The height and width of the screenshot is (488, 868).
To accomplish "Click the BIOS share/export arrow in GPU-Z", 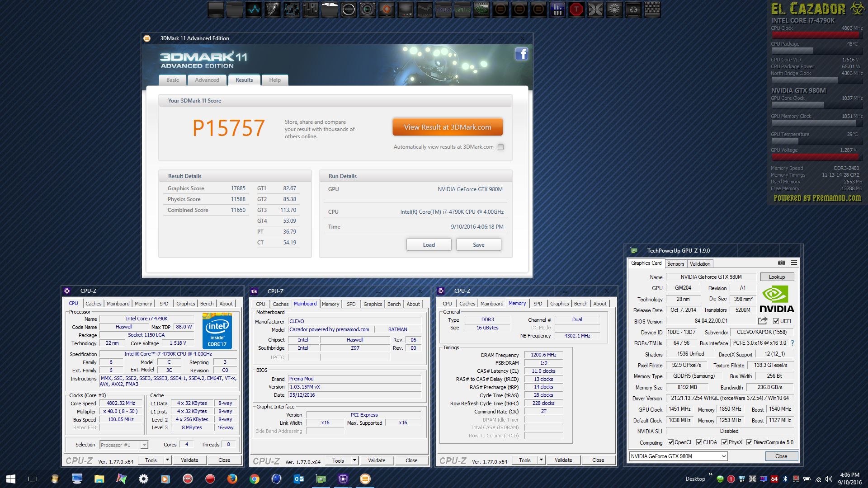I will tap(763, 321).
